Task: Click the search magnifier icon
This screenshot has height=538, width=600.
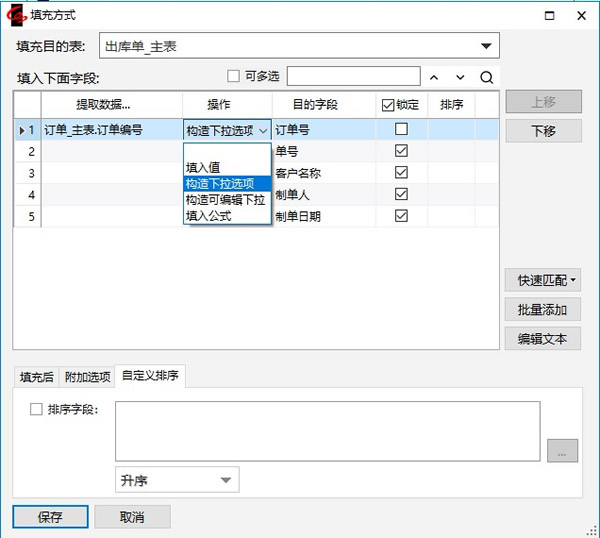Action: point(487,77)
